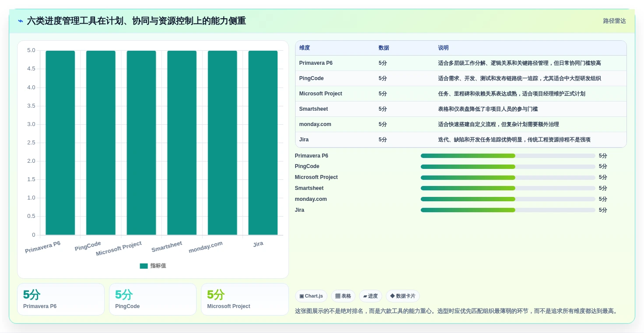Click the Jira progress bar
644x333 pixels.
point(508,210)
